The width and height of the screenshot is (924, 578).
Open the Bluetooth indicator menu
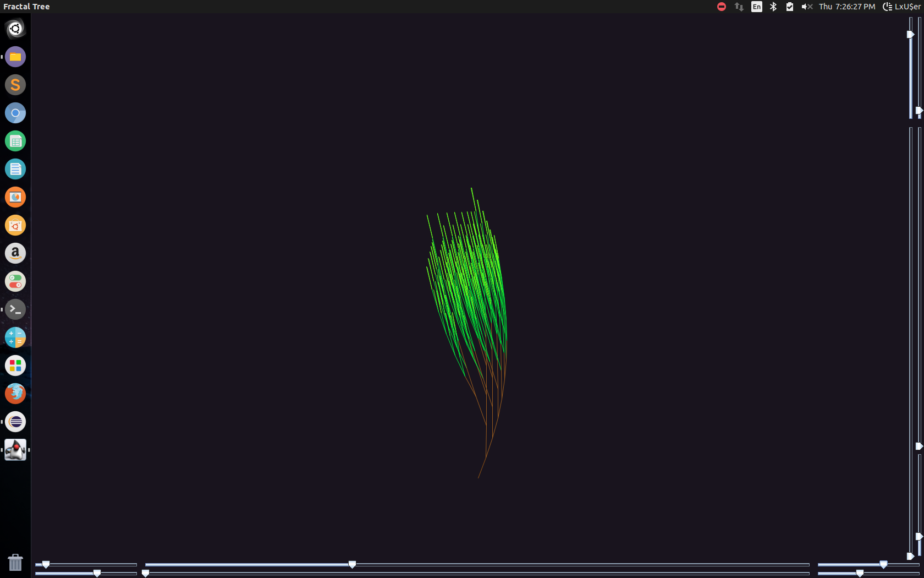(x=773, y=7)
